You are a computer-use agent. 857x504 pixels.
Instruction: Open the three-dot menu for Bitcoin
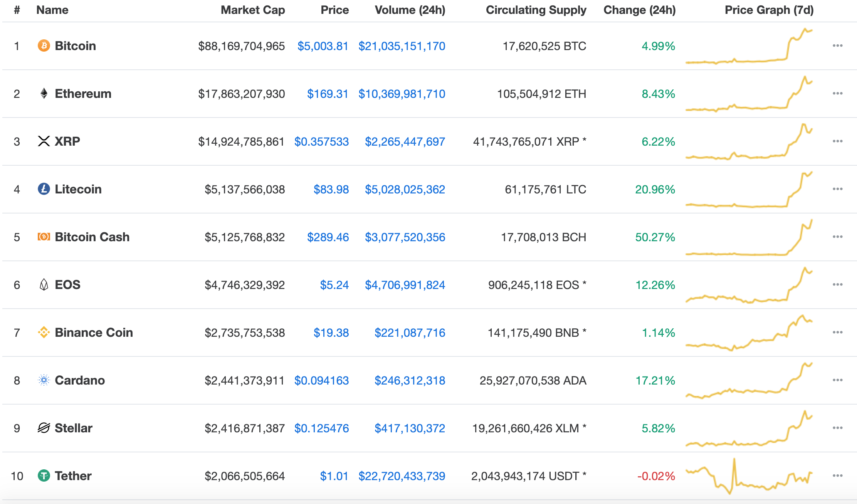[x=837, y=45]
